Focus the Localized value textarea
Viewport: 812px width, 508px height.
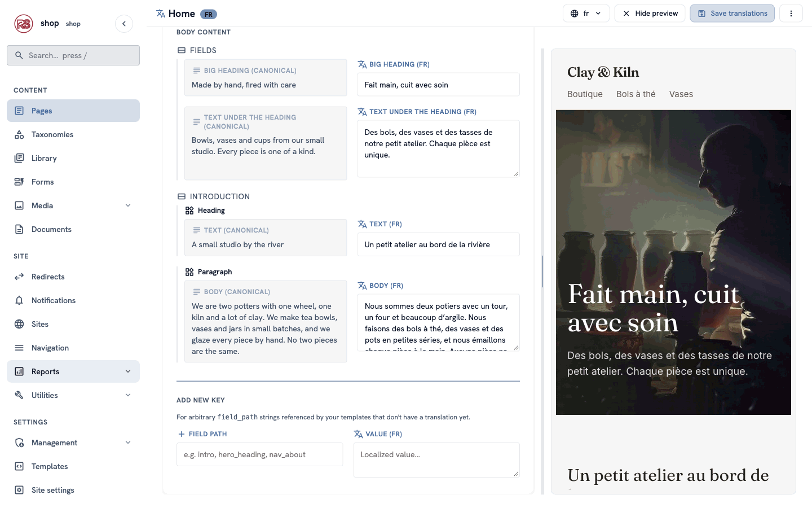pyautogui.click(x=436, y=460)
